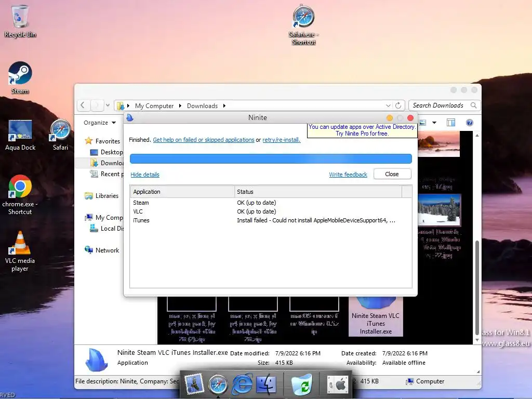Select Favorites in the navigation pane
The width and height of the screenshot is (532, 399).
(x=102, y=141)
